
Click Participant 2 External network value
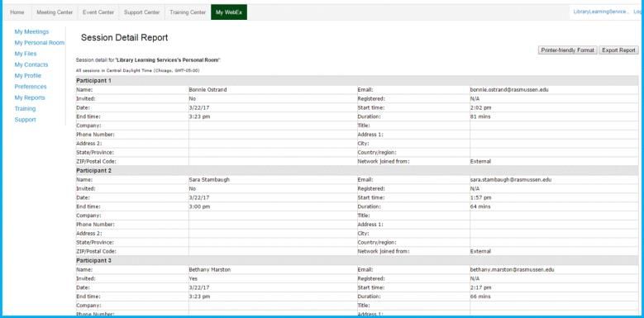[480, 252]
